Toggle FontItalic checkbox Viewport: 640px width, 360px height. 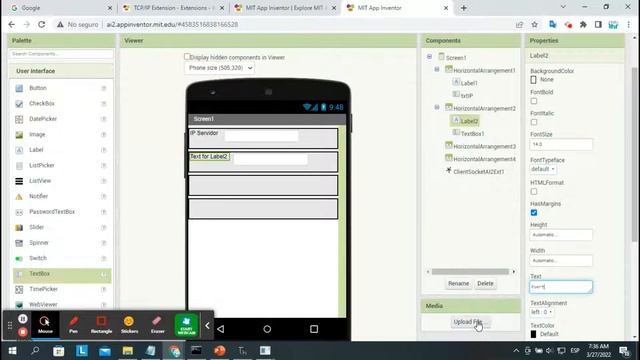click(x=534, y=122)
